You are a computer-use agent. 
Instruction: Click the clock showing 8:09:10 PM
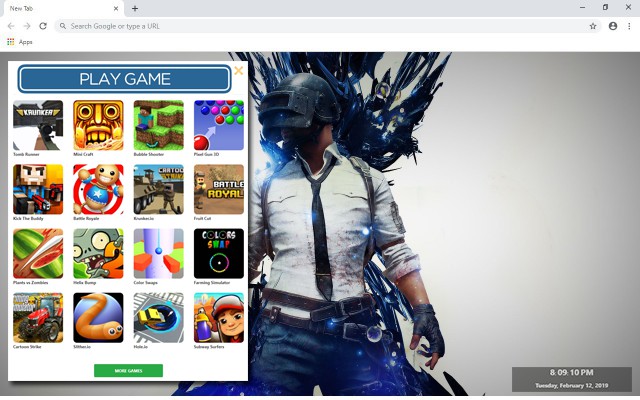click(x=571, y=372)
